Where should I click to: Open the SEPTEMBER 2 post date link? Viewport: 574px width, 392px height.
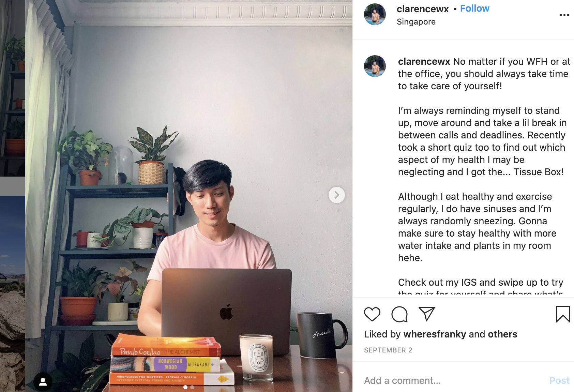tap(388, 350)
